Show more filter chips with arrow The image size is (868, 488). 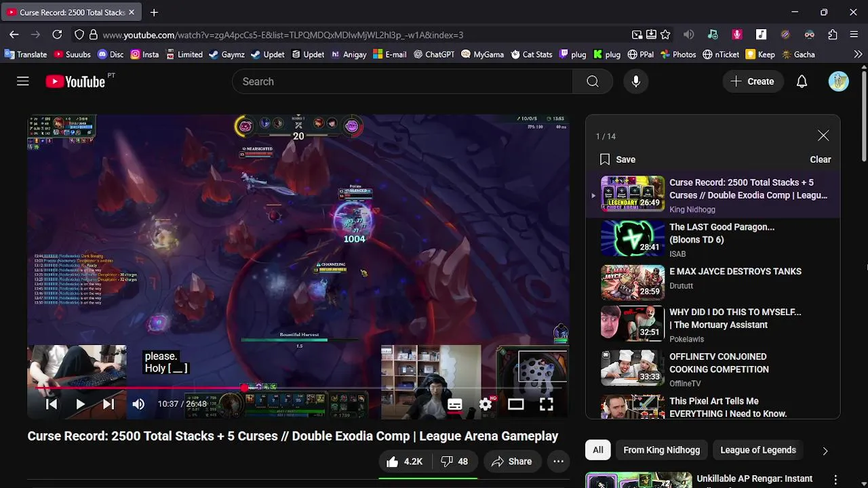point(825,450)
